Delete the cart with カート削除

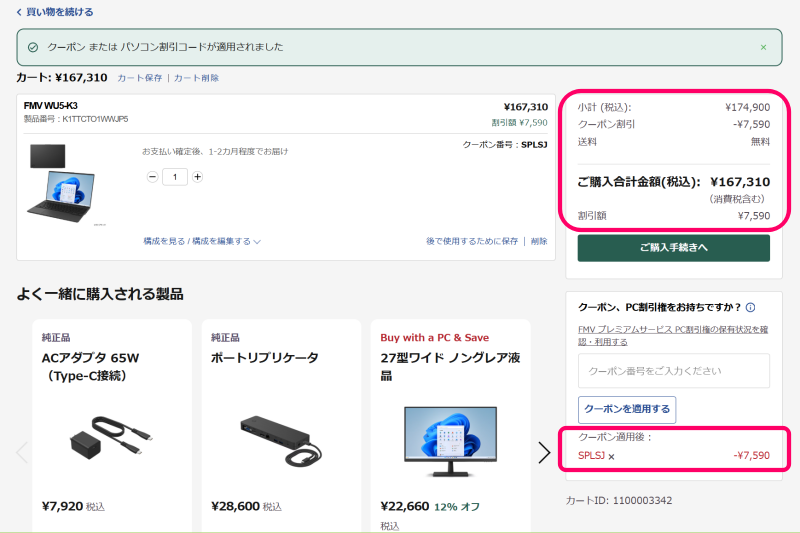tap(196, 78)
